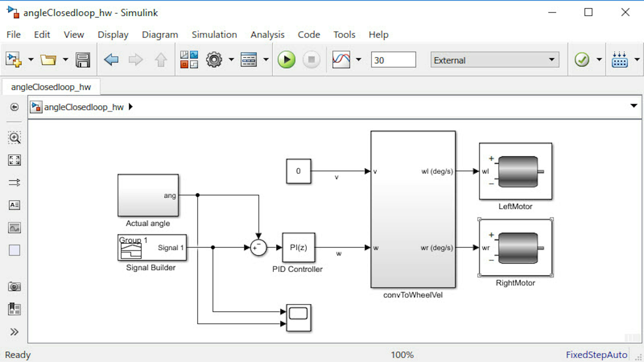The height and width of the screenshot is (362, 644).
Task: Toggle Sample Time display arrows icon
Action: click(14, 183)
